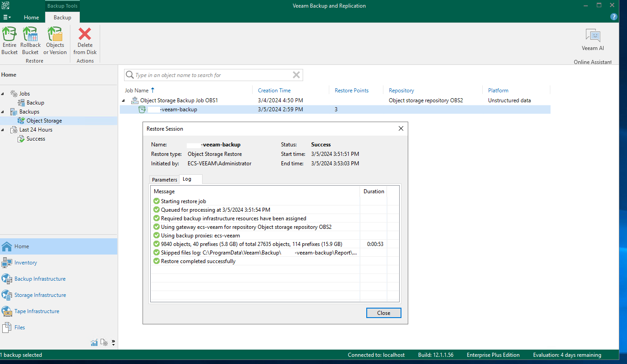Switch to the Backup ribbon tab
The image size is (627, 364).
[x=62, y=18]
